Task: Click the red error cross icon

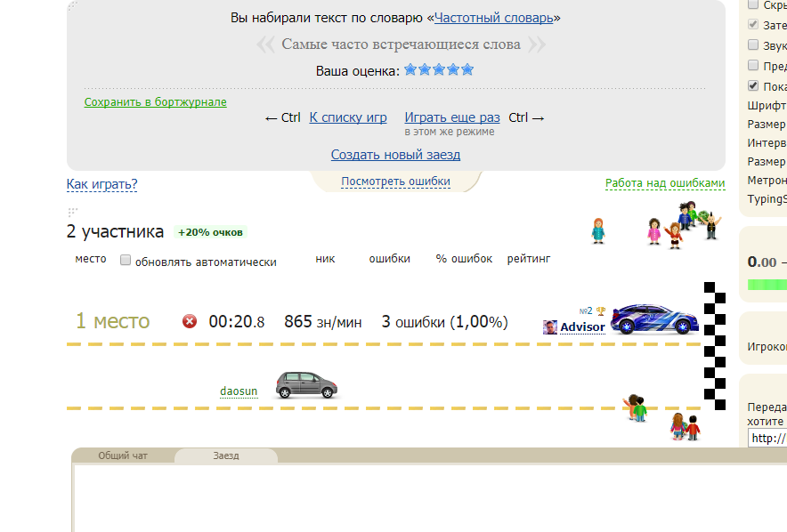Action: 190,321
